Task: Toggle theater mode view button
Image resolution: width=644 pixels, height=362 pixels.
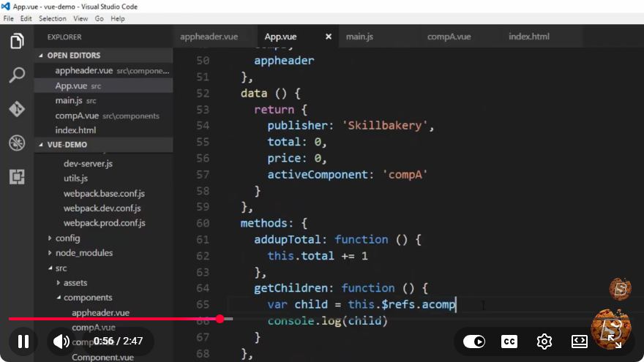Action: pos(579,341)
